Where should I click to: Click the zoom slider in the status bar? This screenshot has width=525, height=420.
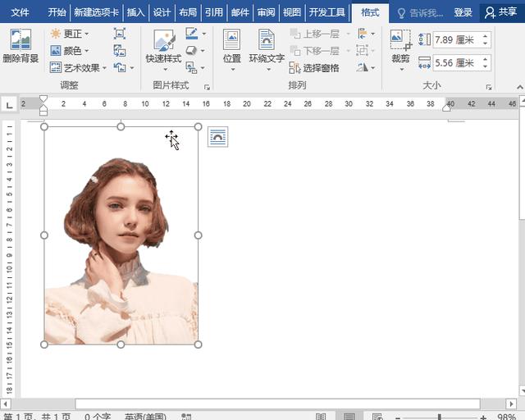440,417
